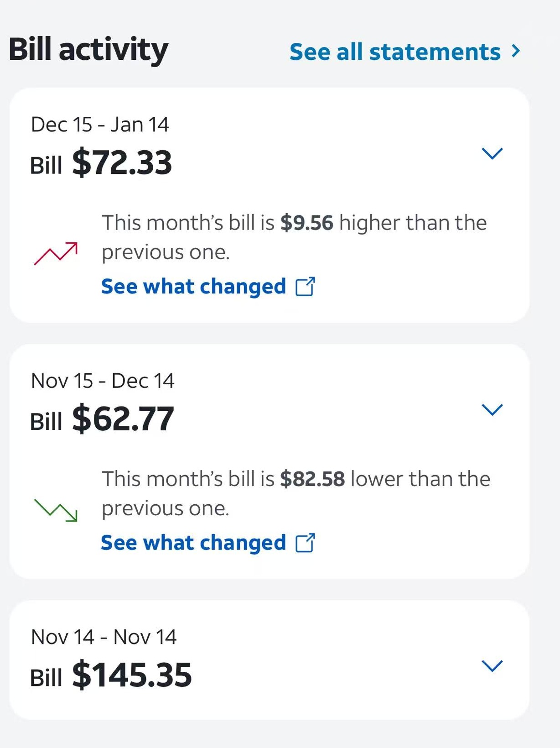Open See what changed for $62.77 bill
The height and width of the screenshot is (748, 560).
coord(193,543)
